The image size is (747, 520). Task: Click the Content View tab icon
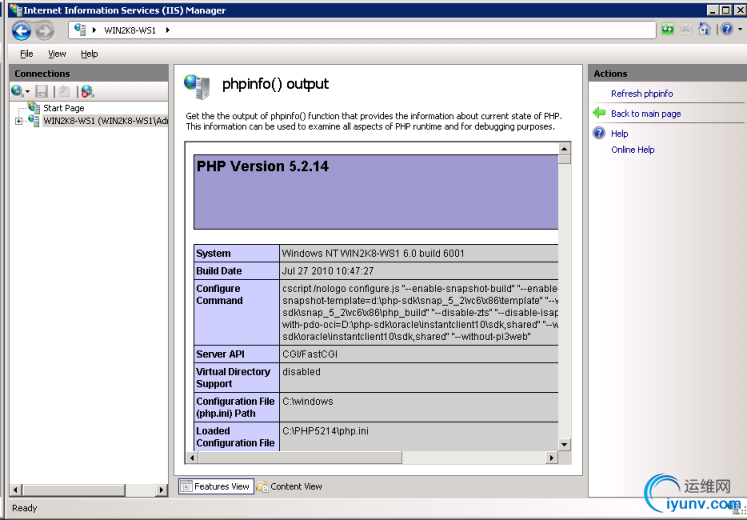click(262, 486)
